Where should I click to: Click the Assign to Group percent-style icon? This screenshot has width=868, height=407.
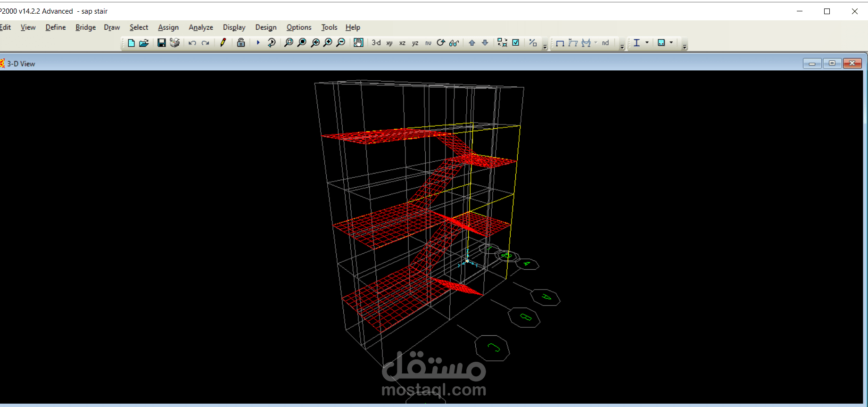coord(533,43)
